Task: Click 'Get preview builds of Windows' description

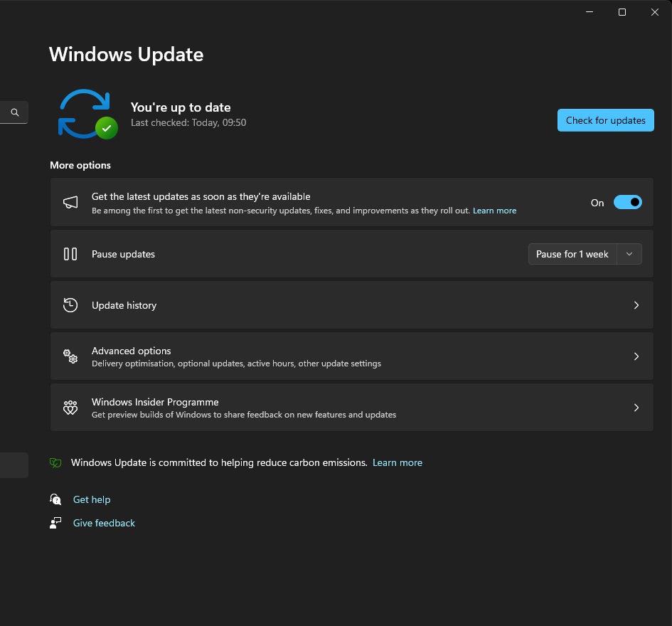Action: (243, 415)
